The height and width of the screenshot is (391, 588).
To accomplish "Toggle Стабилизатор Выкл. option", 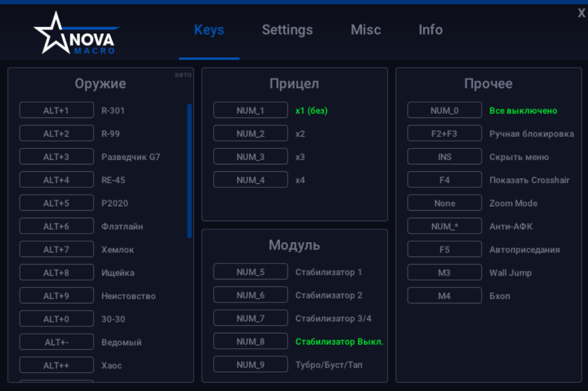I will (339, 342).
